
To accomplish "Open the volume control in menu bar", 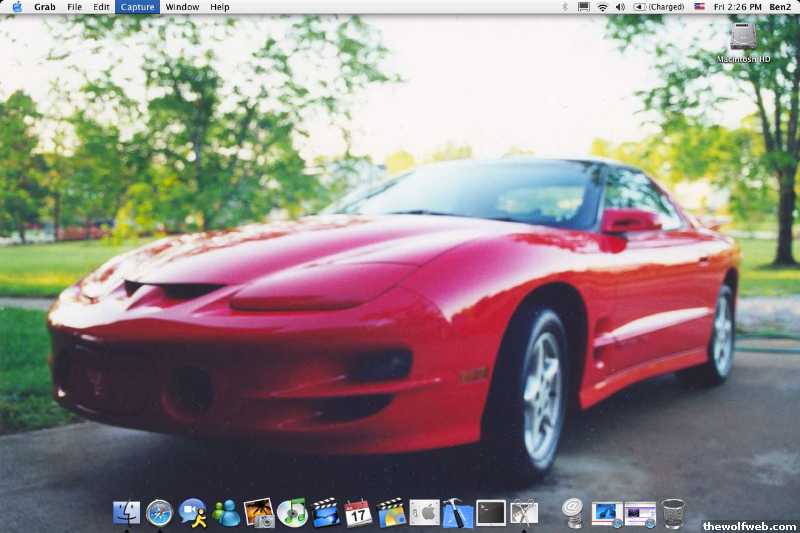I will 620,7.
